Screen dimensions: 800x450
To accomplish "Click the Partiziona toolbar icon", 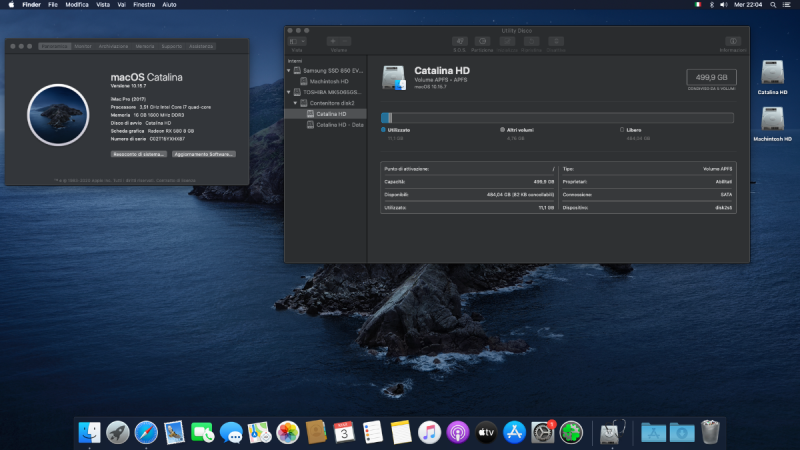I will 482,41.
